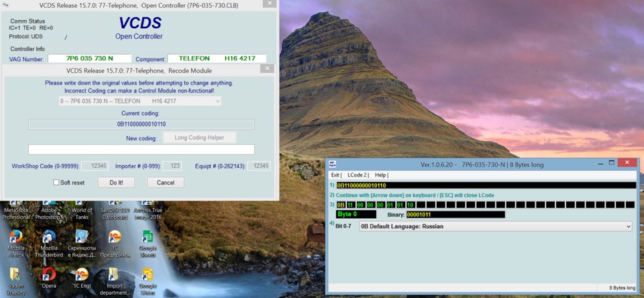The image size is (644, 298).
Task: Select the byte cell showing 10
Action: tap(410, 205)
